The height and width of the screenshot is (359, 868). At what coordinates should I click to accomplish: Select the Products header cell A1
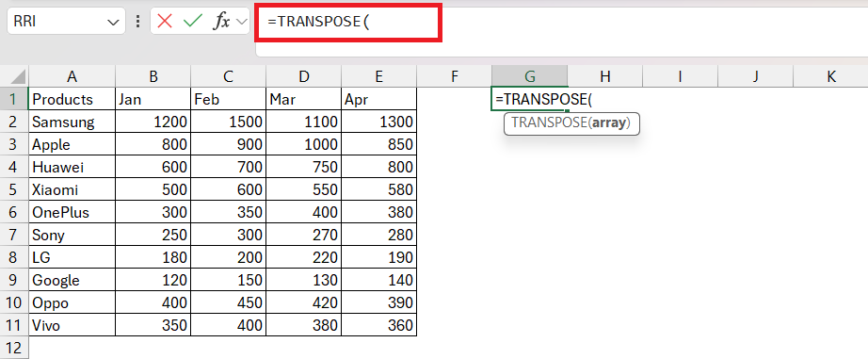click(x=72, y=99)
